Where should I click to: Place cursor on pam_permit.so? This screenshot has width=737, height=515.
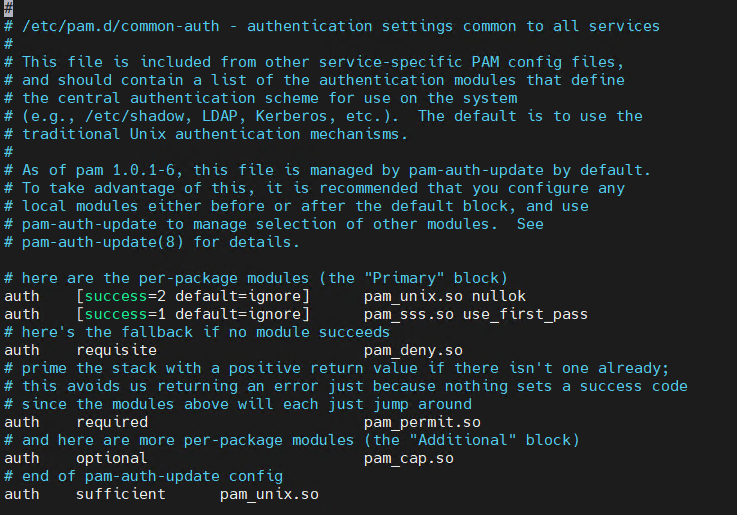(x=422, y=422)
